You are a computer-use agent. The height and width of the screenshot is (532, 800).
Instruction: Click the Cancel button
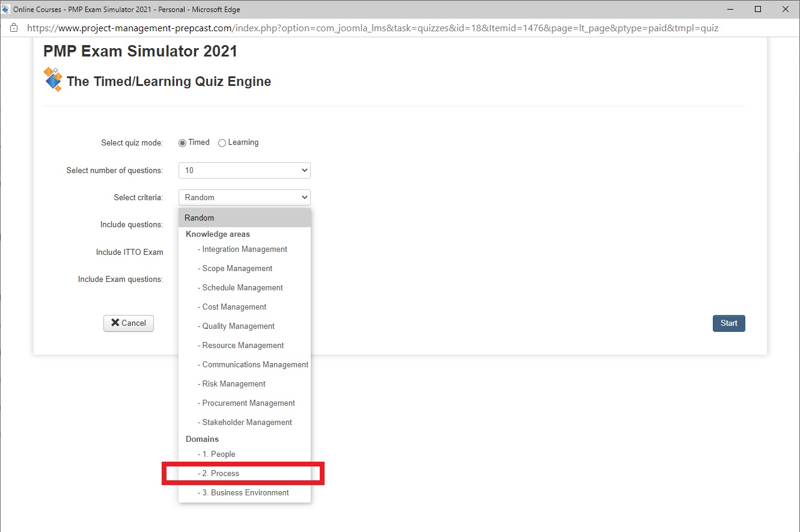[x=129, y=323]
